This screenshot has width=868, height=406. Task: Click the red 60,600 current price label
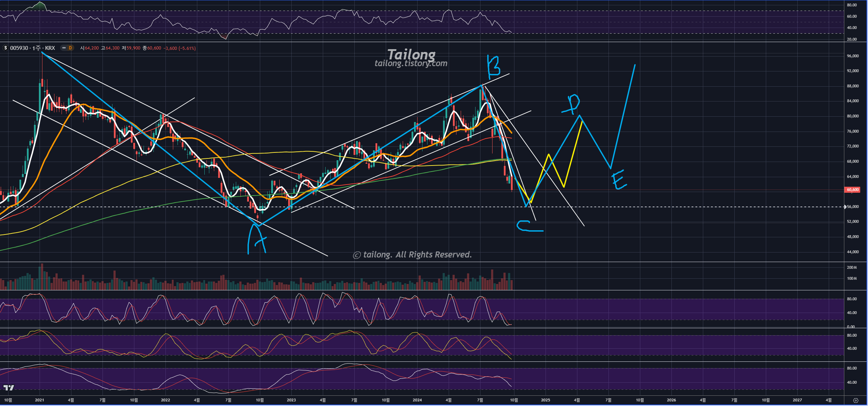(852, 190)
